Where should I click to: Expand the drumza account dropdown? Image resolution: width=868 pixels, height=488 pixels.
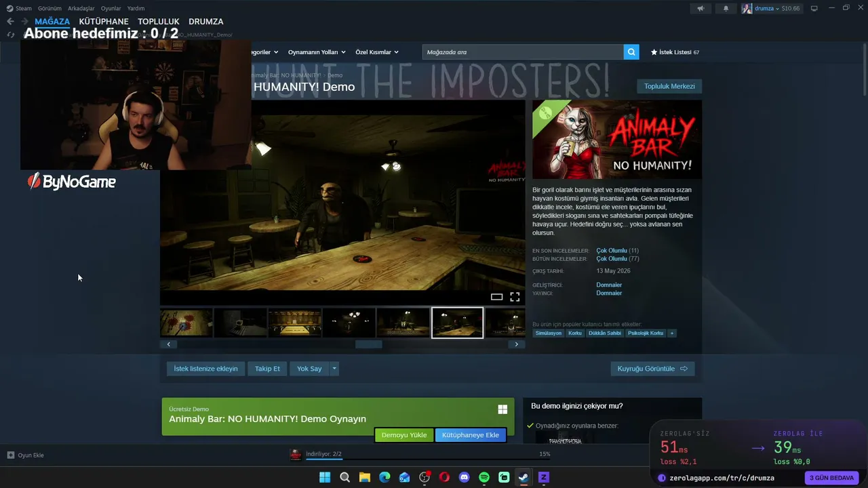[778, 9]
